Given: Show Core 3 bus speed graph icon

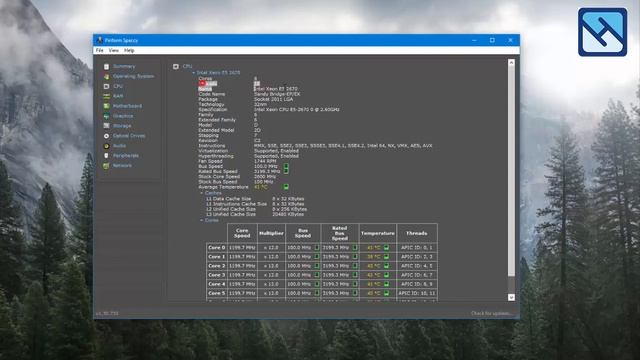Looking at the screenshot, I should click(x=316, y=275).
